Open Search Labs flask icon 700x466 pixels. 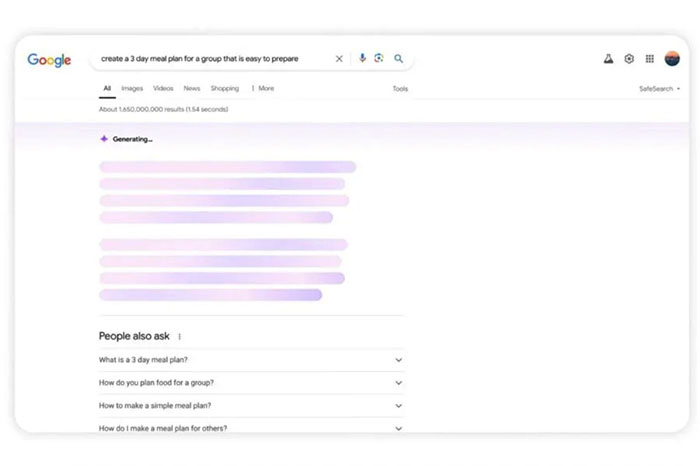tap(608, 59)
